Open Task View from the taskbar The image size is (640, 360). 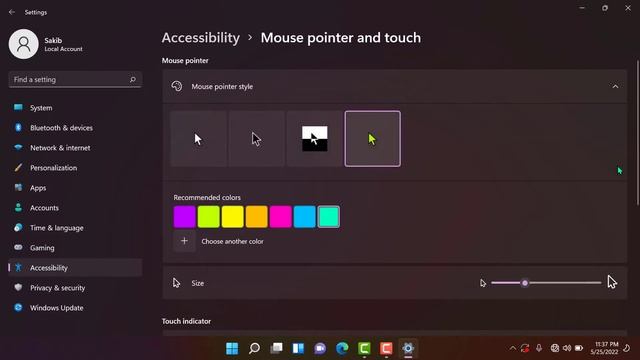coord(276,348)
